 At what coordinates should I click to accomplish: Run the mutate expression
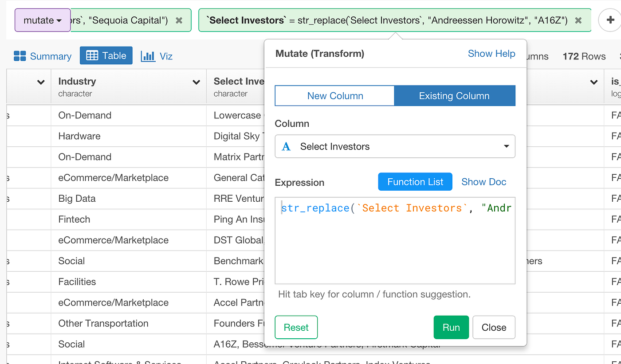pos(451,327)
